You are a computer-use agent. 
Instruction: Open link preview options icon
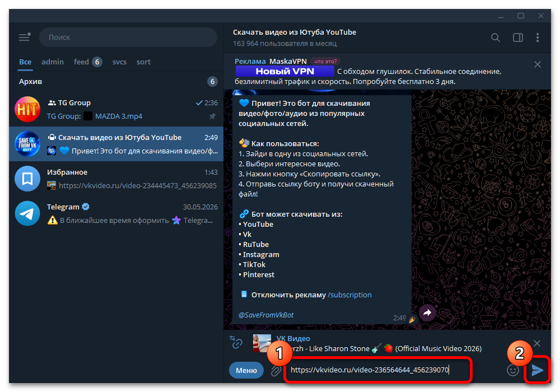[x=236, y=342]
